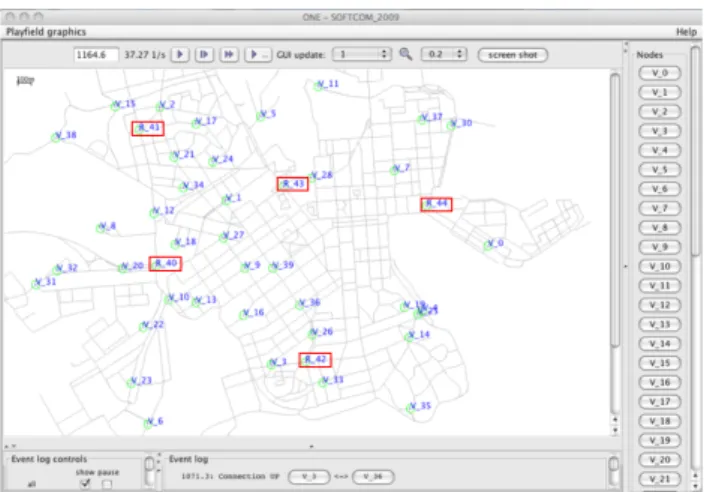This screenshot has height=492, width=704.
Task: Select node V_17 in Nodes list
Action: click(660, 401)
